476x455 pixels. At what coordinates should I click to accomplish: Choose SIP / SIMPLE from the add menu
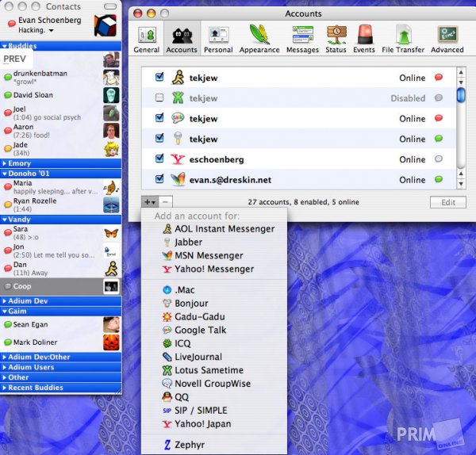click(214, 411)
